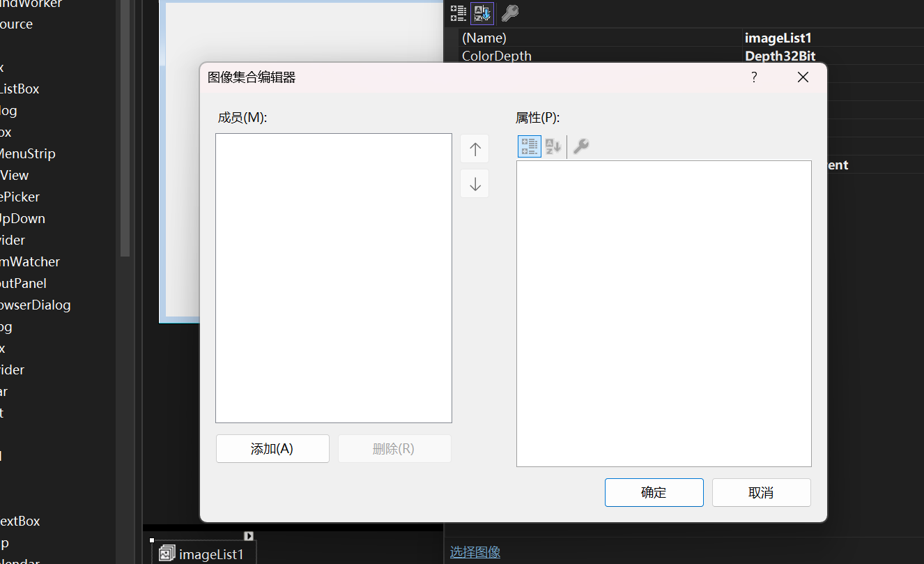Image resolution: width=924 pixels, height=564 pixels.
Task: Click the dialog help question mark
Action: 753,77
